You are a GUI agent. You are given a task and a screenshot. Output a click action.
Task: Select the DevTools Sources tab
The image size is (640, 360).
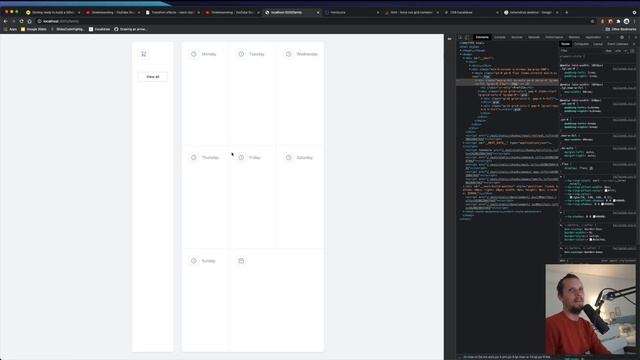coord(517,37)
